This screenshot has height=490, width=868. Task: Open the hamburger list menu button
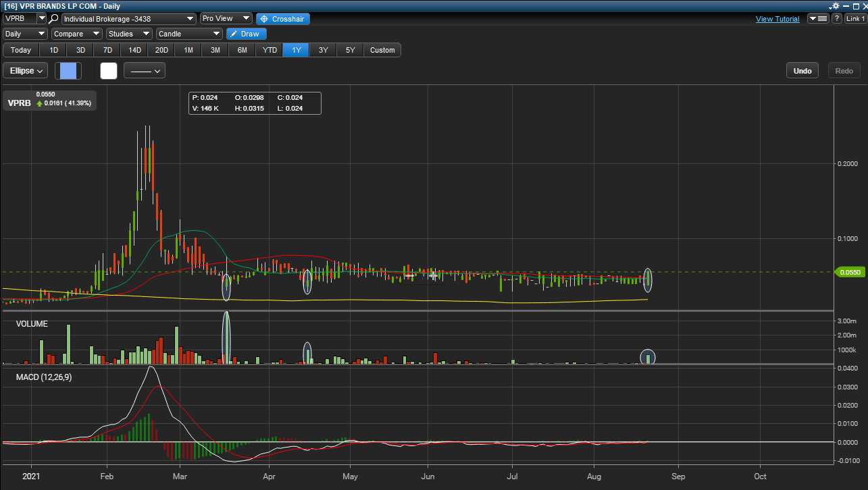[818, 19]
